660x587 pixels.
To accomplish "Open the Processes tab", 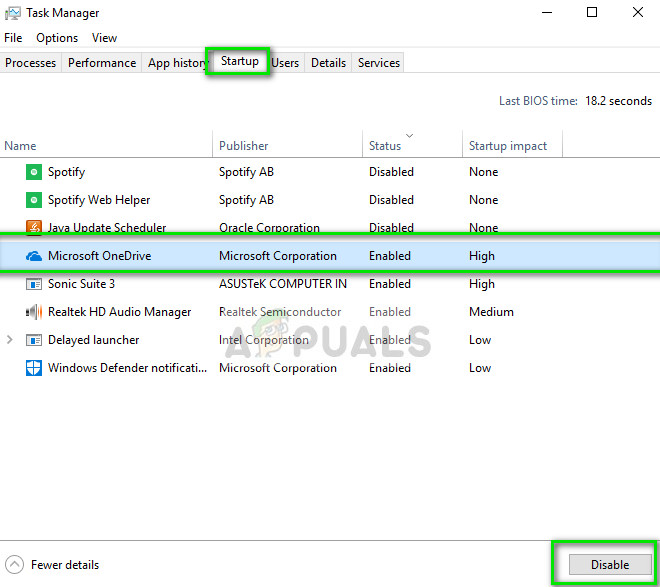I will coord(31,63).
